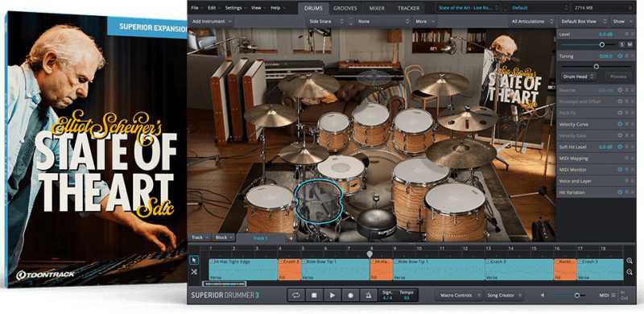Adjust the Level slider handle
The height and width of the screenshot is (314, 644).
coord(602,44)
